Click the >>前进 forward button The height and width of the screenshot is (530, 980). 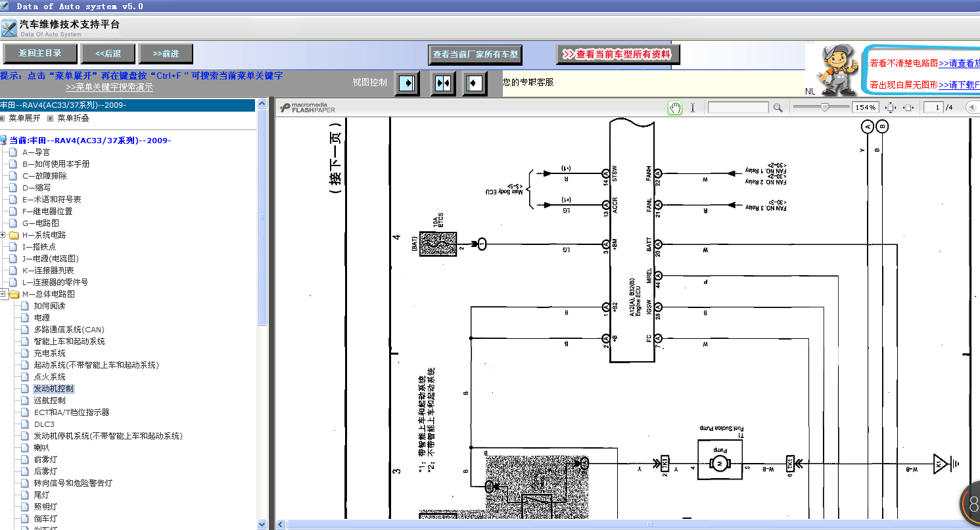(x=166, y=54)
